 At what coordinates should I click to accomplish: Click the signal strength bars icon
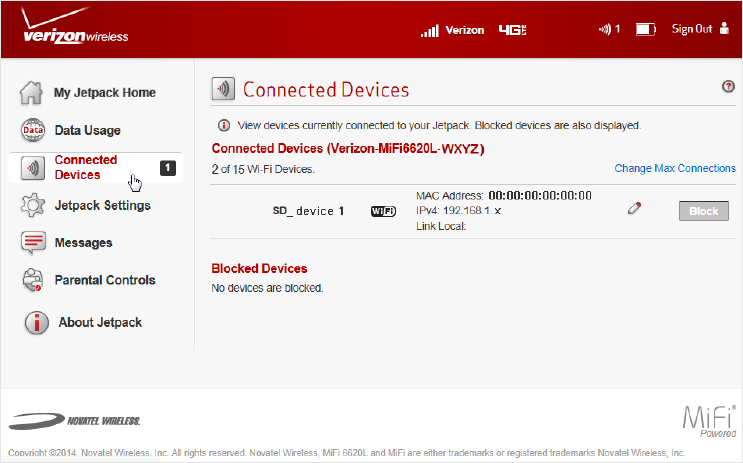pos(430,31)
